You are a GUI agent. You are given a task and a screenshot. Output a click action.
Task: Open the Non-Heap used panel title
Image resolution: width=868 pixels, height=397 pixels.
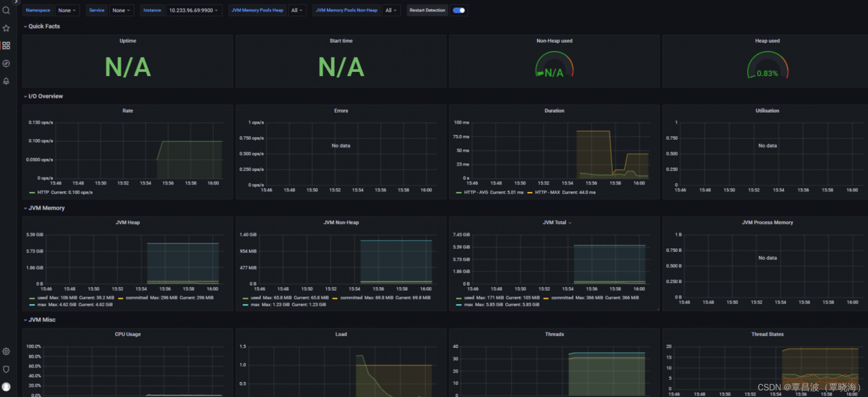click(x=554, y=41)
